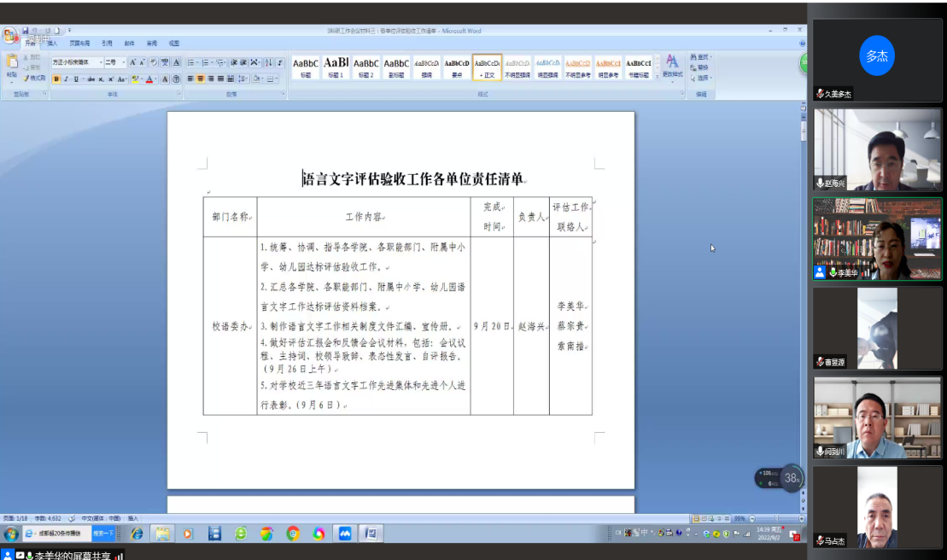
Task: Click the 查找 (Find) button
Action: click(702, 57)
